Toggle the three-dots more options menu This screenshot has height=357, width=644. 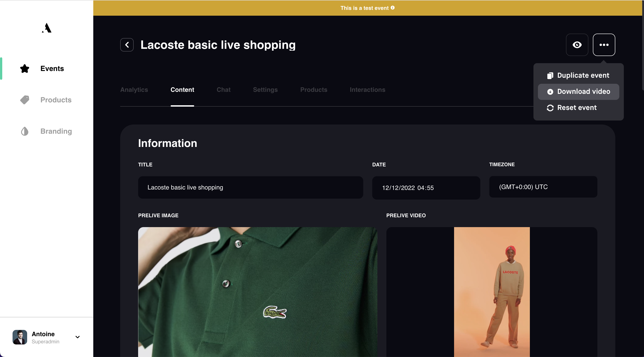(x=604, y=45)
